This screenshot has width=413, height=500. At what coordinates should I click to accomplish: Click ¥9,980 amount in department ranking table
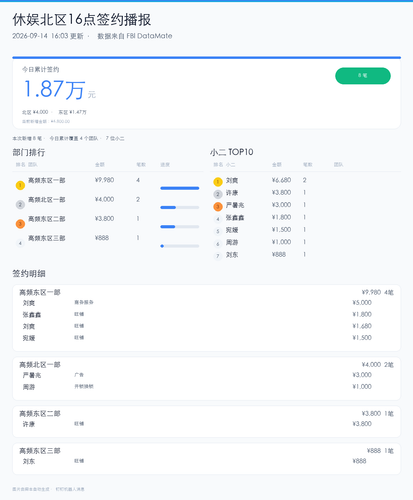click(x=104, y=180)
